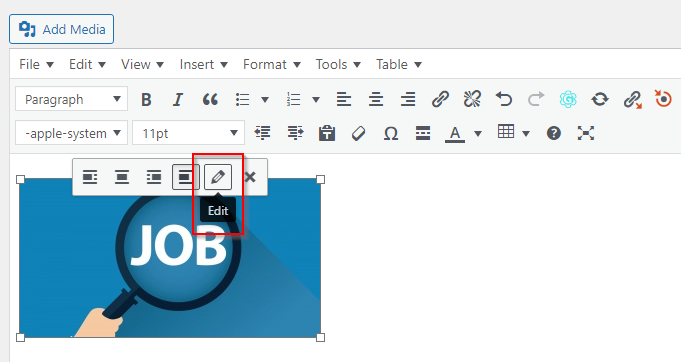The height and width of the screenshot is (362, 681).
Task: Open the Tools menu
Action: tap(338, 64)
